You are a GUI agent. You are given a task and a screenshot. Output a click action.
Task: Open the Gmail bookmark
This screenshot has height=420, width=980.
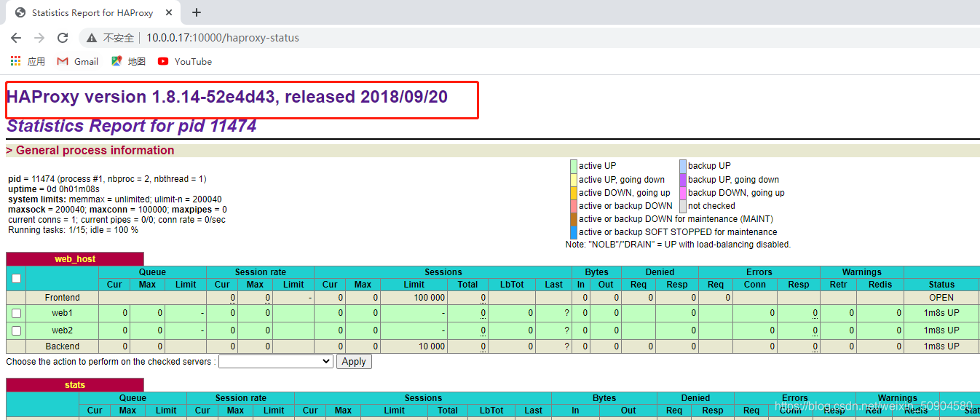(78, 61)
